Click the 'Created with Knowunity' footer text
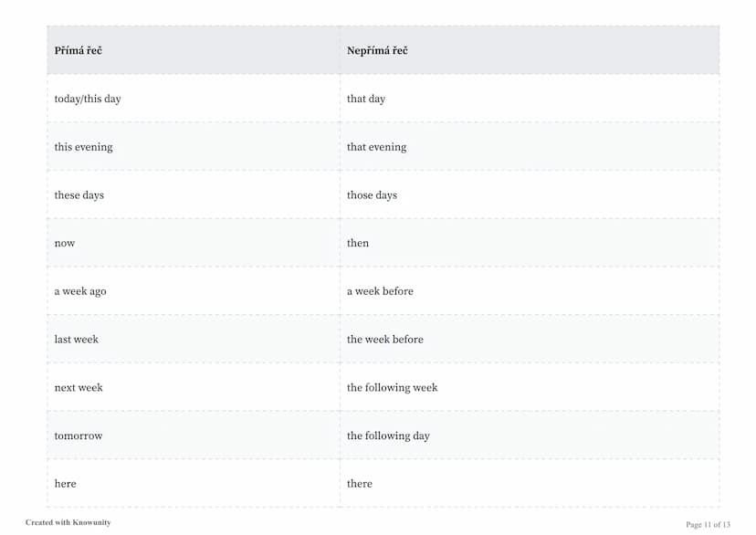Viewport: 756px width, 535px height. (68, 522)
